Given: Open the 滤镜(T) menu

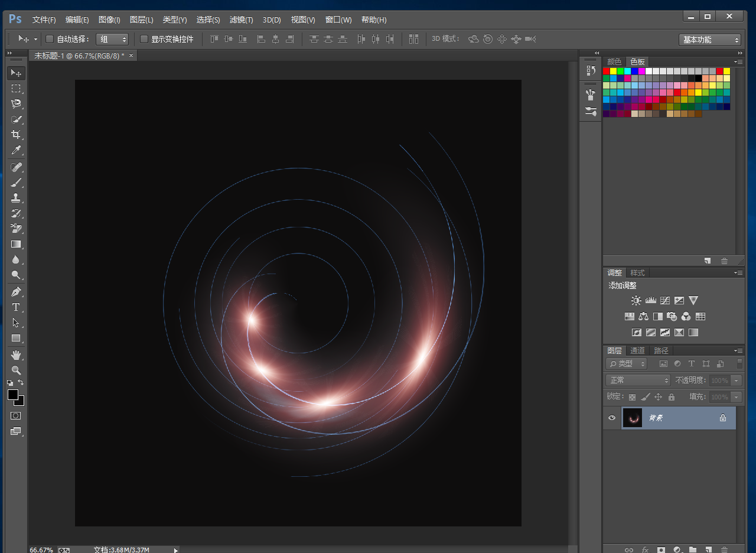Looking at the screenshot, I should click(x=241, y=19).
